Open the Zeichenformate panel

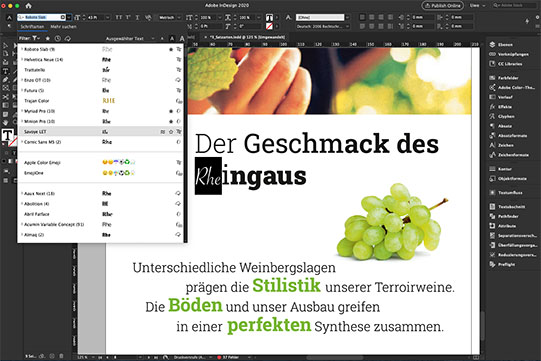[x=509, y=155]
